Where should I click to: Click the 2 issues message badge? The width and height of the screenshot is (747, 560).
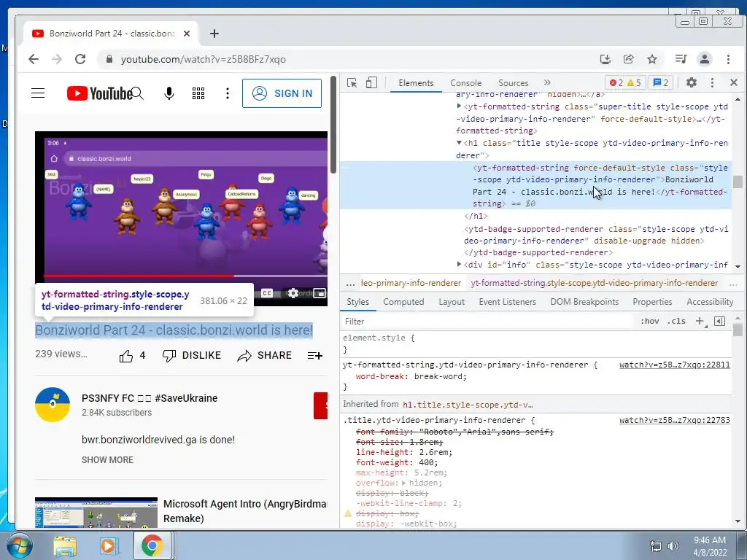coord(660,83)
